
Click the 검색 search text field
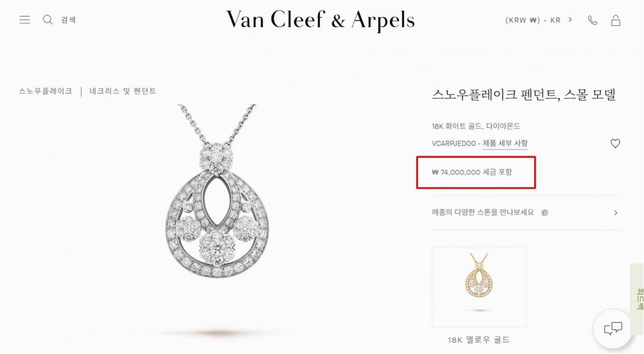click(x=68, y=20)
